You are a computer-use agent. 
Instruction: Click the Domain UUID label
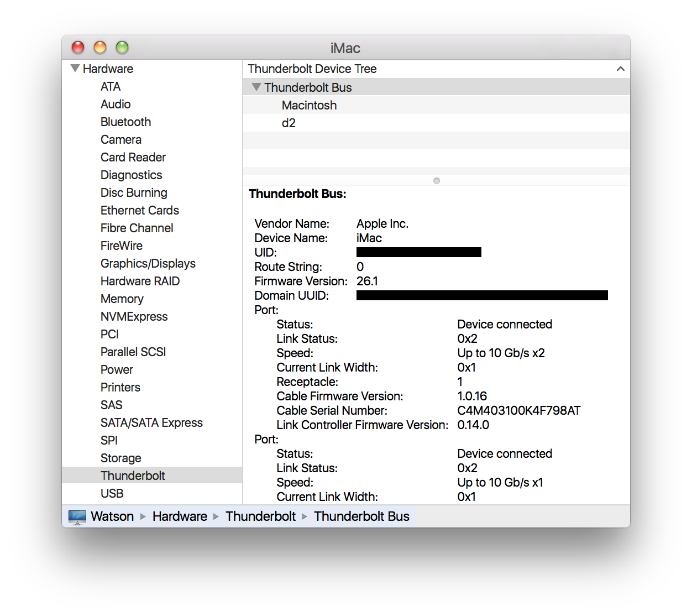[x=291, y=295]
